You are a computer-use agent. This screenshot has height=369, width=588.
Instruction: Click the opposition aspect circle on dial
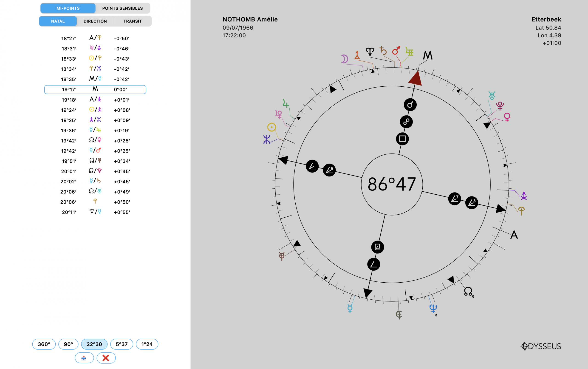(406, 122)
